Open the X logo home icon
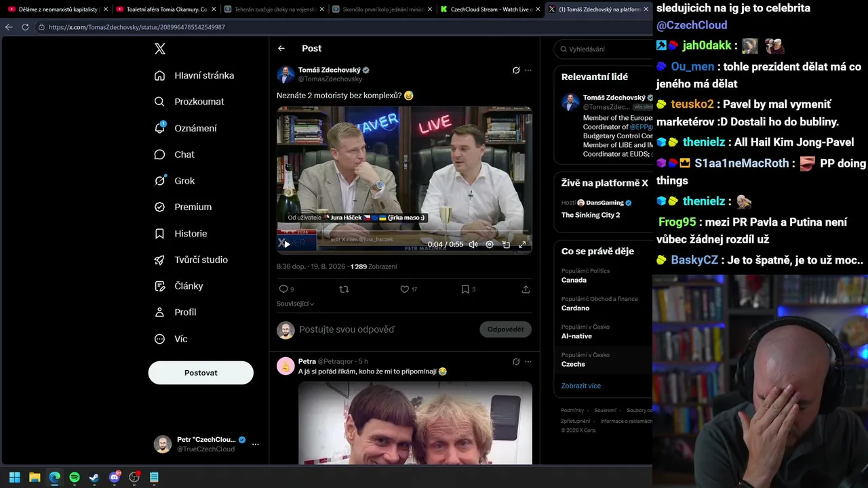 (159, 49)
